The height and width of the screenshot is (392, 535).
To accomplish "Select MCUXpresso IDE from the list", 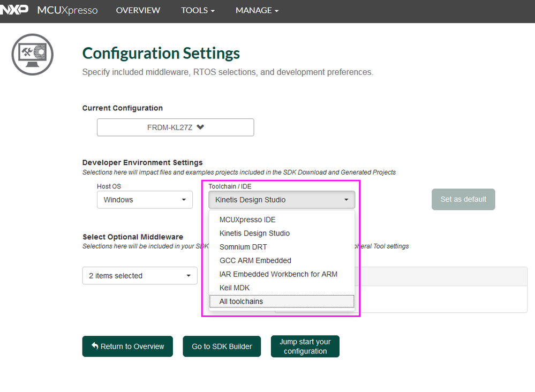I will point(282,220).
